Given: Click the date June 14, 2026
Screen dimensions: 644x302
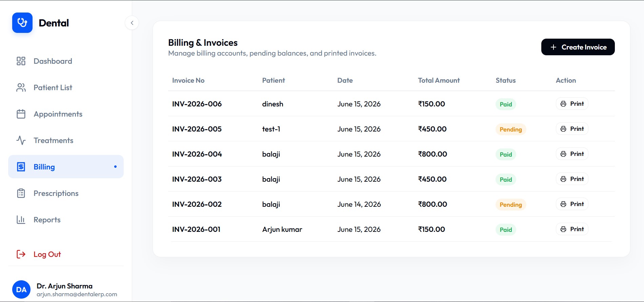Looking at the screenshot, I should pos(359,204).
